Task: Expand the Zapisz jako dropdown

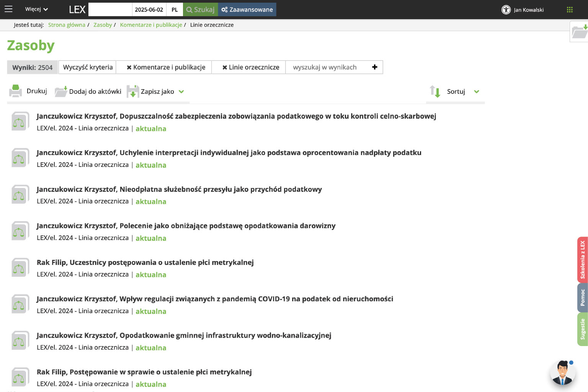Action: tap(181, 91)
